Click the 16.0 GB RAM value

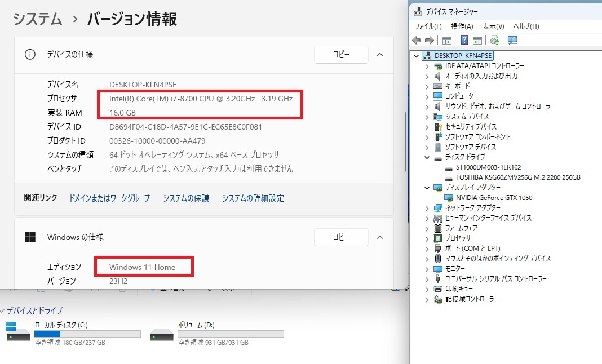click(122, 113)
